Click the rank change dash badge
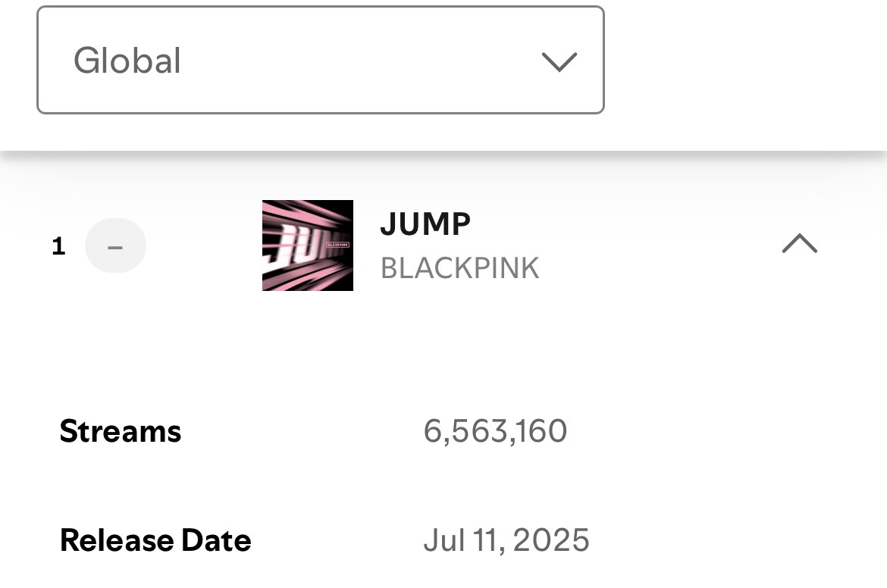The width and height of the screenshot is (887, 588). [115, 246]
